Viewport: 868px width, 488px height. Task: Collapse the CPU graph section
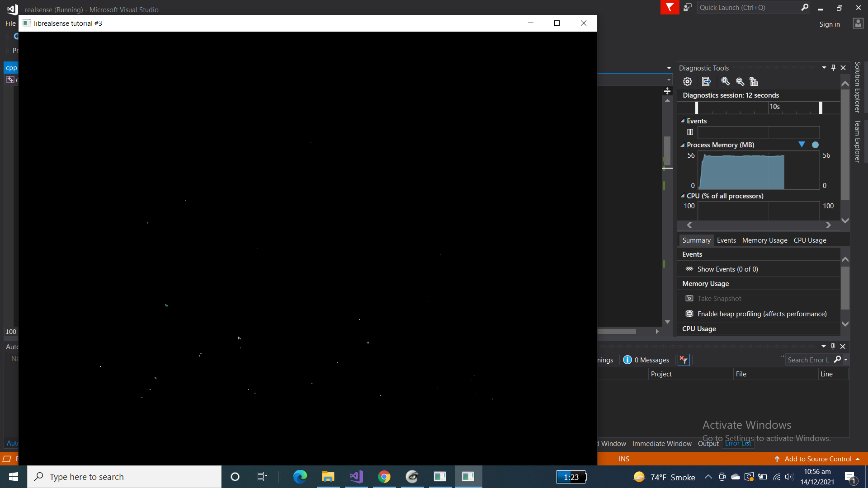pyautogui.click(x=683, y=196)
